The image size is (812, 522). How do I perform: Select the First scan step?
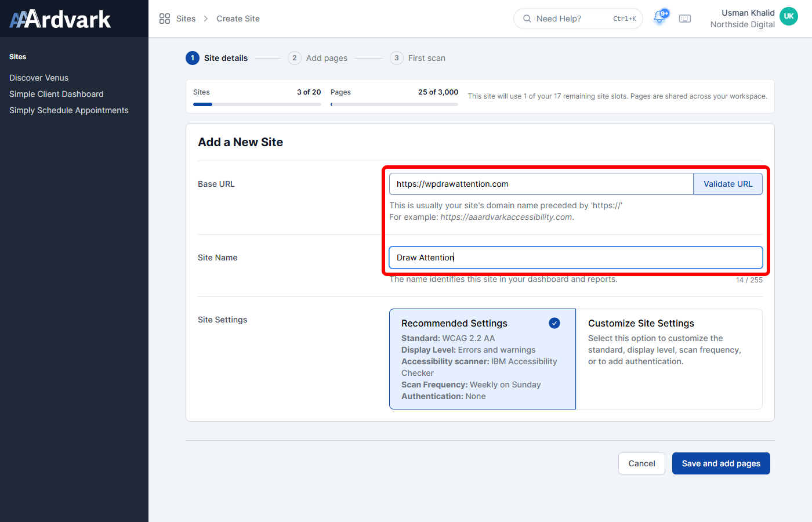[418, 58]
